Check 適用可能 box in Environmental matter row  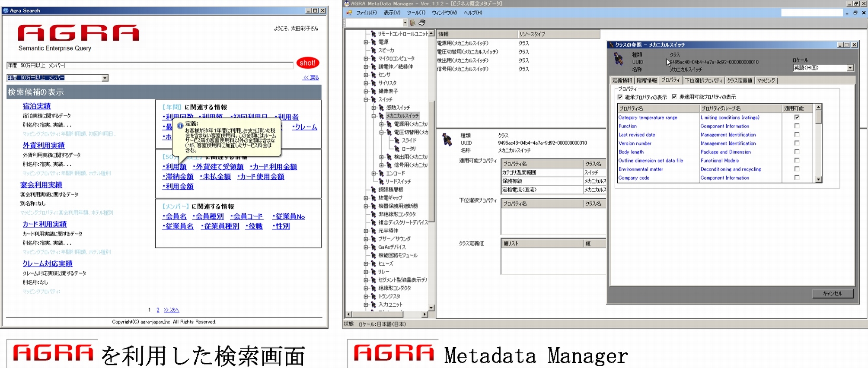(x=797, y=169)
